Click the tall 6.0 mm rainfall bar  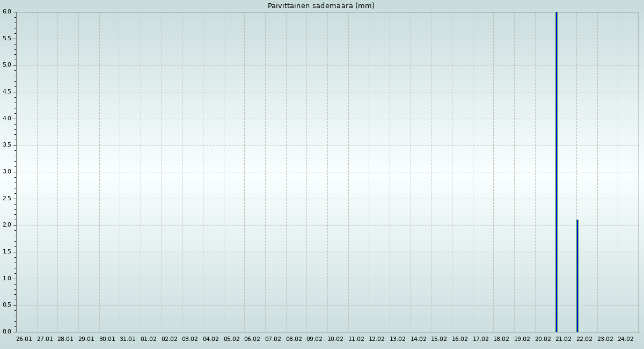[556, 172]
